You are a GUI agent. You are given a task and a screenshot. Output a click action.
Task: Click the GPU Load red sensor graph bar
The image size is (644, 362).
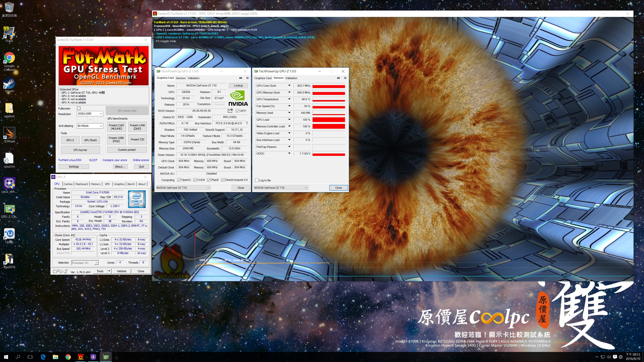(x=329, y=120)
